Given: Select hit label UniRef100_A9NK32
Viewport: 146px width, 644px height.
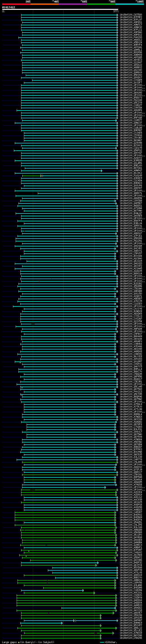Looking at the screenshot, I should click(x=131, y=27).
